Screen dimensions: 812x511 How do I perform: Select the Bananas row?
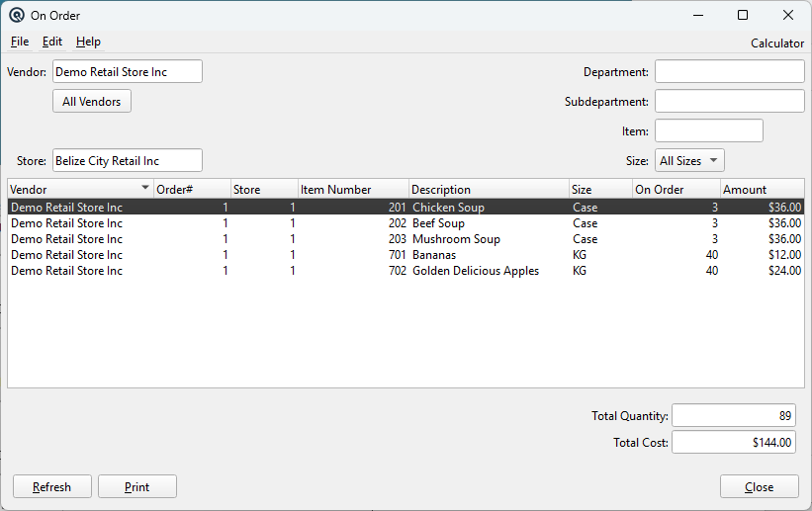pos(406,255)
